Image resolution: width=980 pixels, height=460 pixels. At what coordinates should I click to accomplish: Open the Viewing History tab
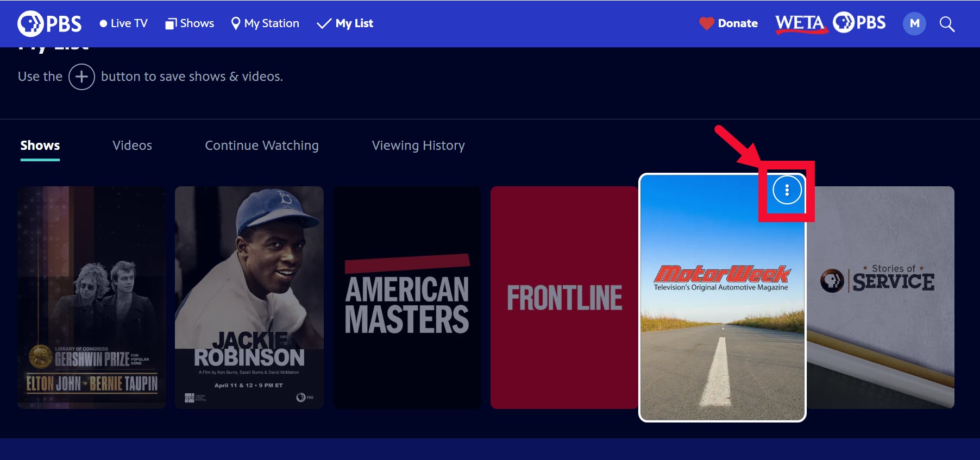pyautogui.click(x=418, y=146)
